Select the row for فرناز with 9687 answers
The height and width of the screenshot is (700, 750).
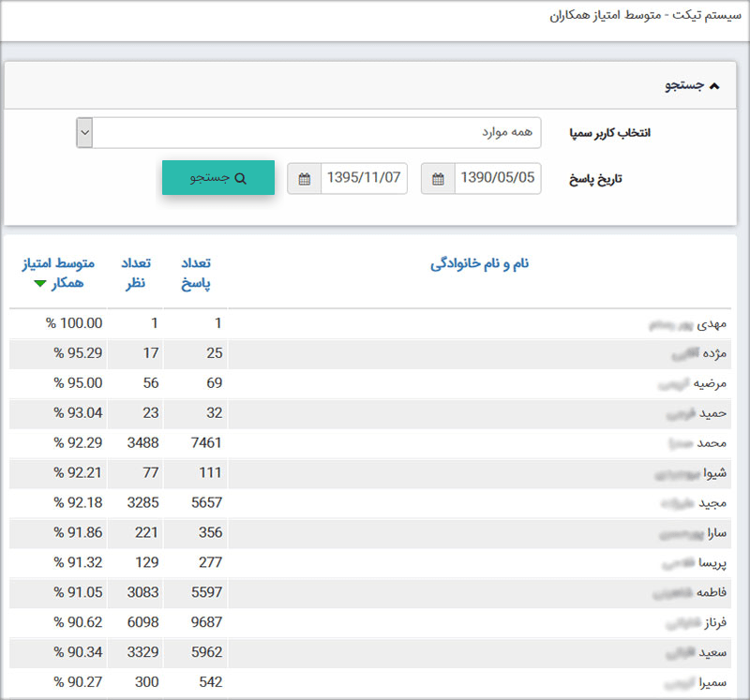(375, 622)
